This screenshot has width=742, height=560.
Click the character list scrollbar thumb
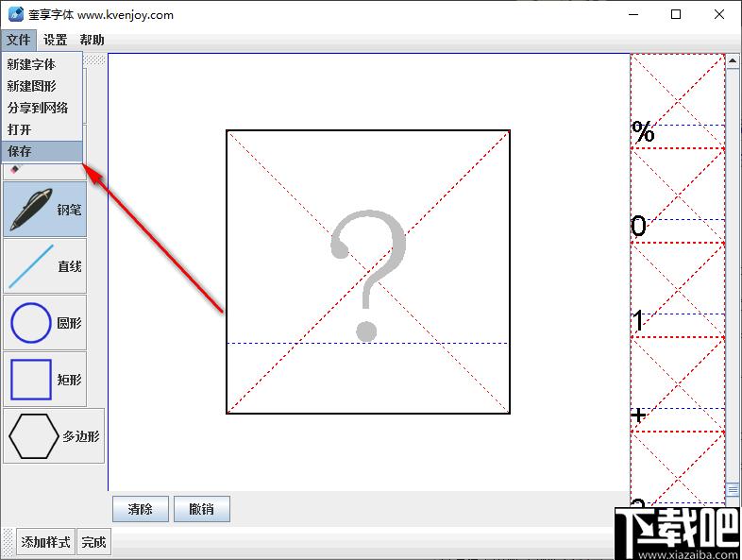tap(733, 489)
